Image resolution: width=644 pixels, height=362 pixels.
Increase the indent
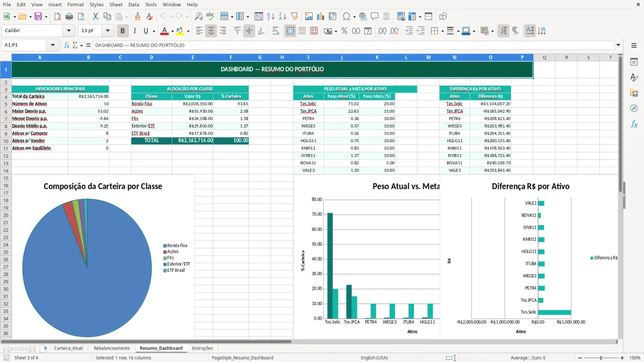pos(409,31)
